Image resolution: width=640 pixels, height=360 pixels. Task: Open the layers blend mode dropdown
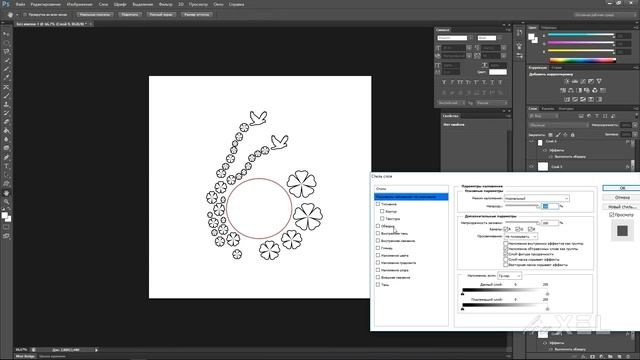point(558,125)
